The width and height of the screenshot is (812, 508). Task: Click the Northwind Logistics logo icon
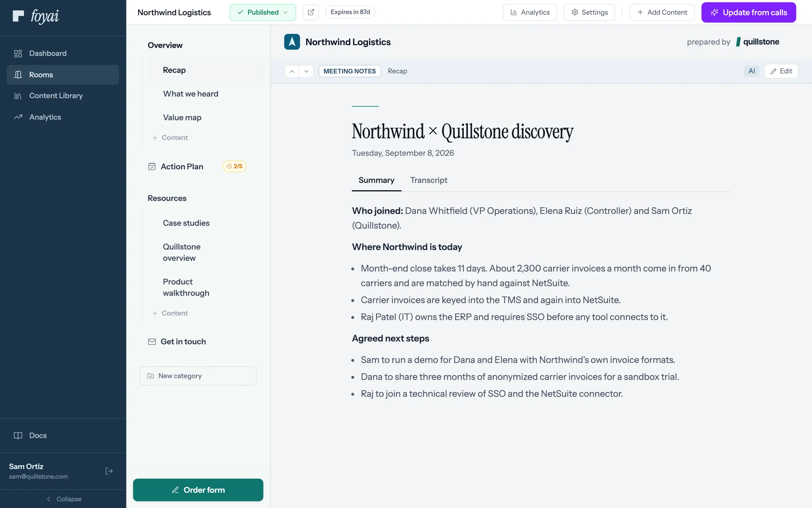292,42
